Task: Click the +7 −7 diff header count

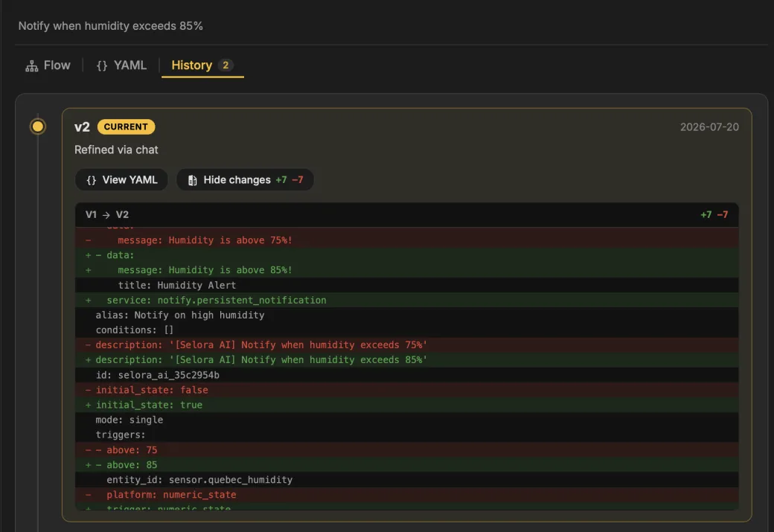Action: click(714, 215)
